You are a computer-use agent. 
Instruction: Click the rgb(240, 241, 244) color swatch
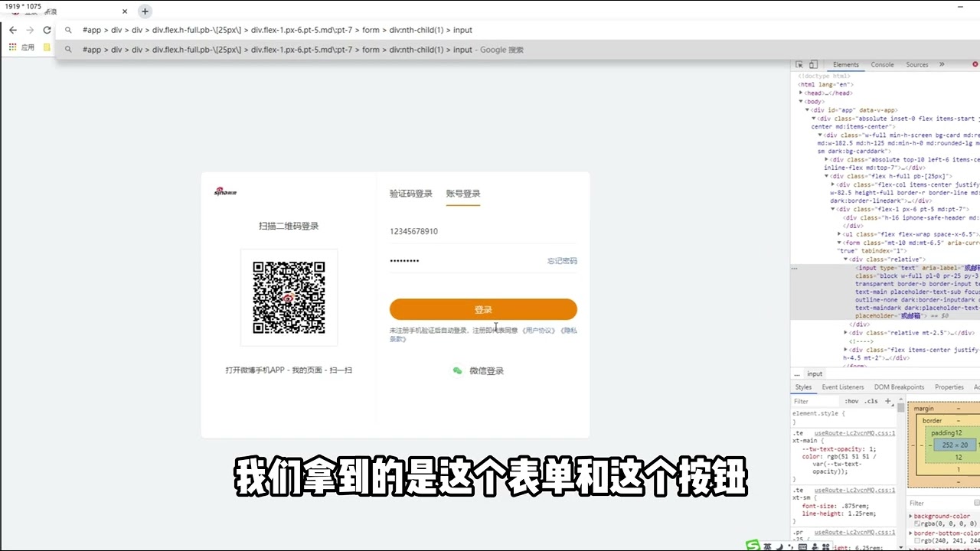click(917, 540)
